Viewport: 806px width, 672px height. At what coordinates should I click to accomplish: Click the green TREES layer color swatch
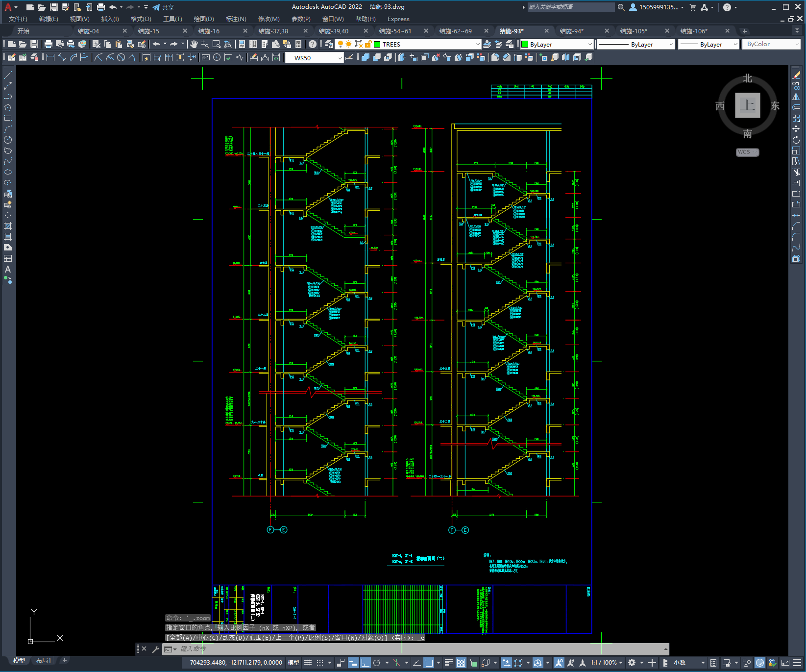coord(377,44)
